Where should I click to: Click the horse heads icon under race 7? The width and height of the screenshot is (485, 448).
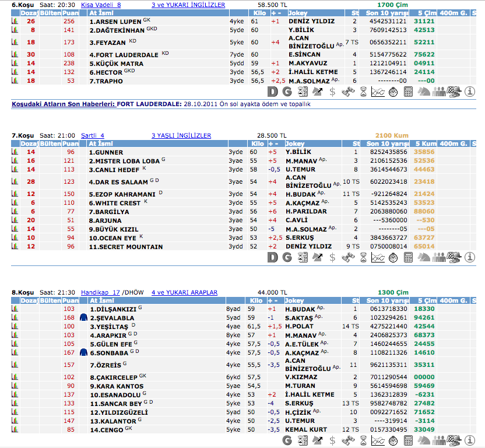click(x=424, y=257)
